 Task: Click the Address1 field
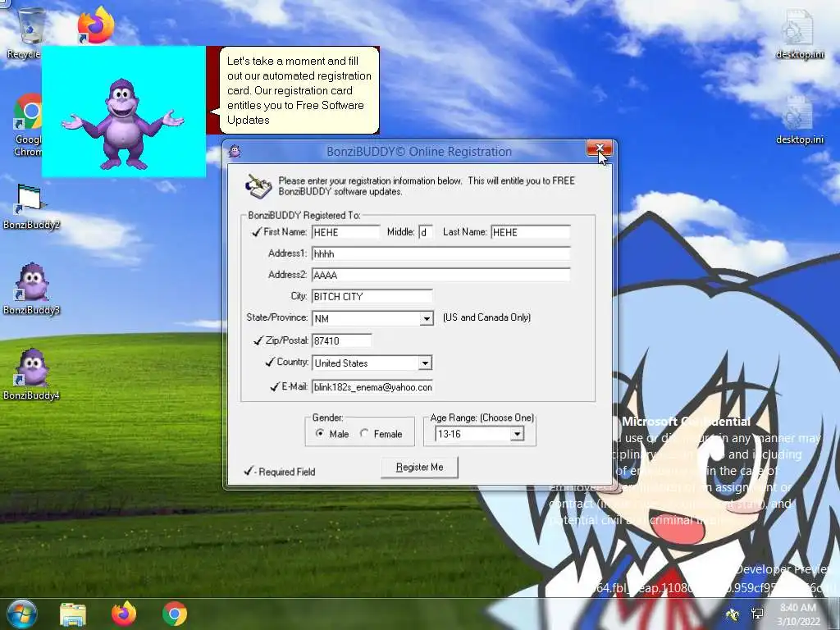tap(441, 253)
